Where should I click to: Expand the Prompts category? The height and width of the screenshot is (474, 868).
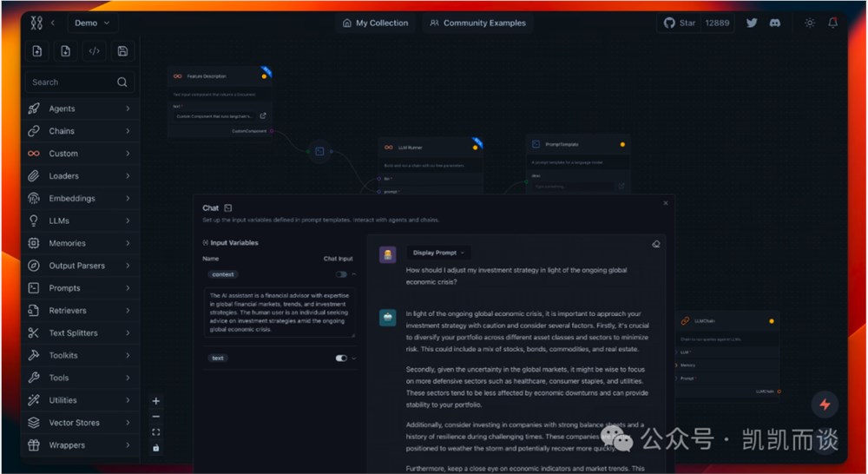point(80,288)
